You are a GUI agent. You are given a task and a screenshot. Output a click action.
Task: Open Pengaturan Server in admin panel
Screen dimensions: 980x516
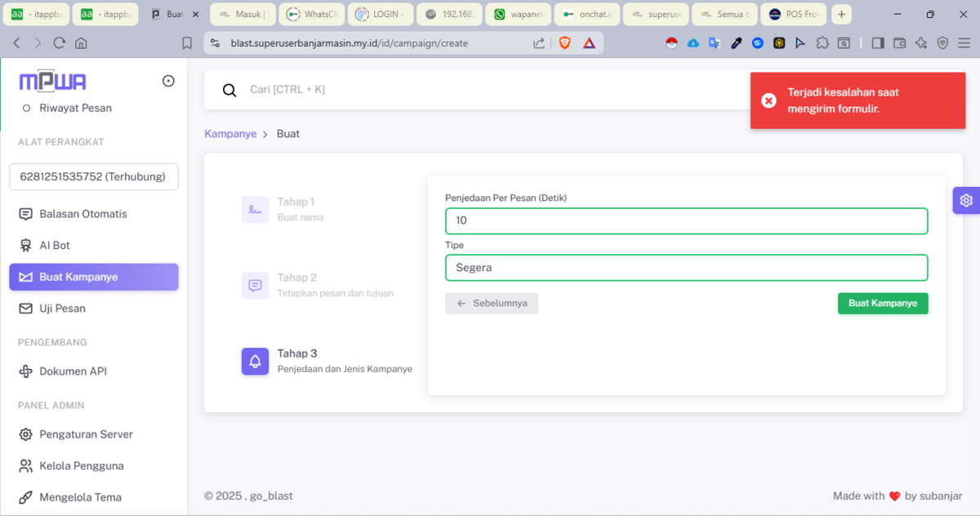click(x=86, y=434)
